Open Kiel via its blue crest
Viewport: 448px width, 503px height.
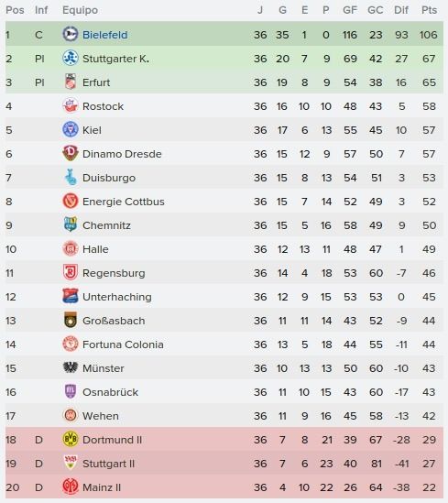[x=71, y=129]
